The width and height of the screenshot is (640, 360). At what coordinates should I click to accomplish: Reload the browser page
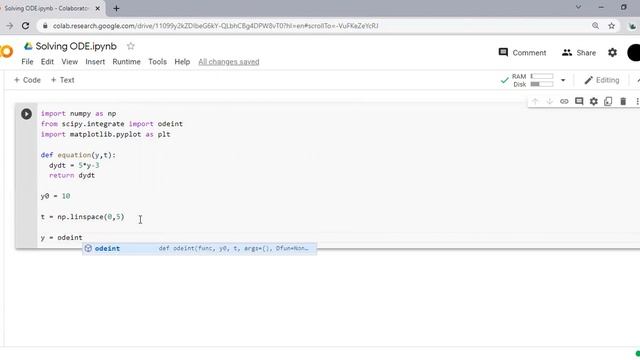25,26
